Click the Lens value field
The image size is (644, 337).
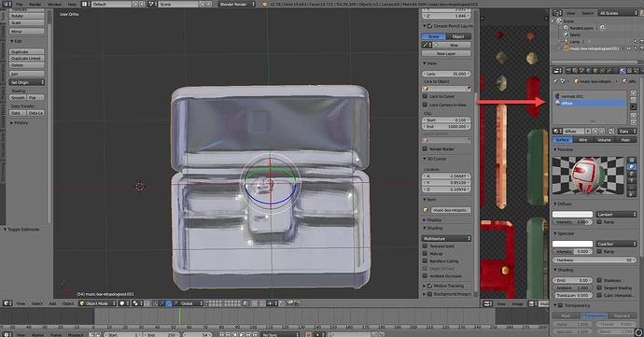coord(446,74)
